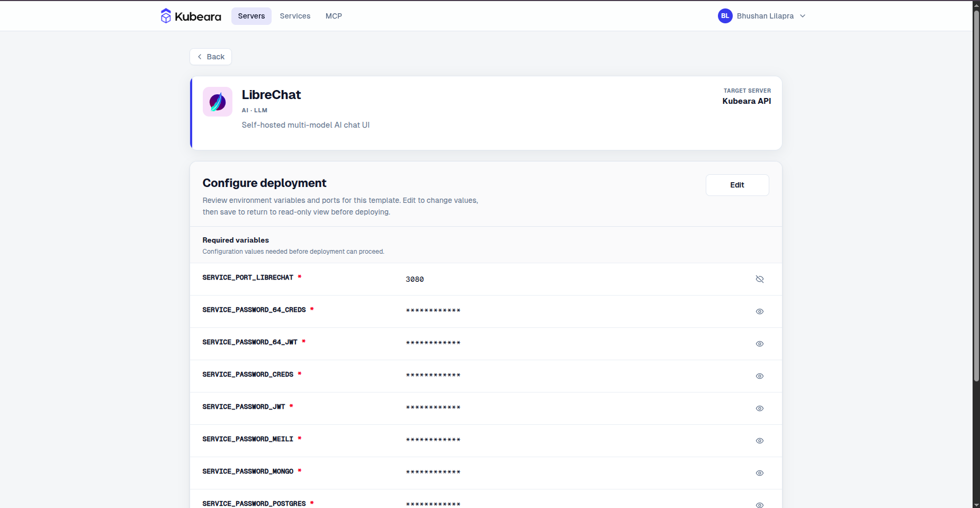The image size is (980, 508).
Task: Click the SERVICE_PASSWORD_MONGO variable name
Action: tap(248, 471)
